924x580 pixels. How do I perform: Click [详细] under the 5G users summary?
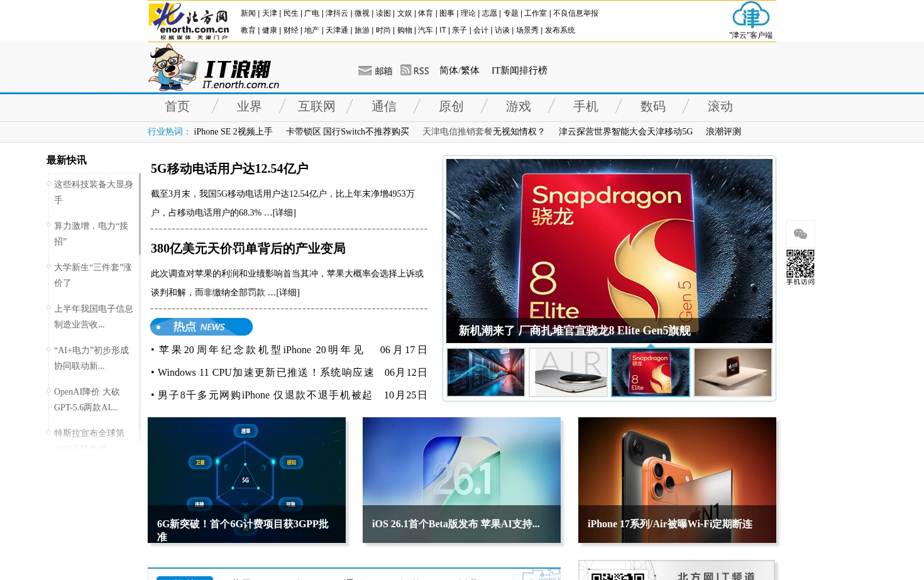(284, 212)
